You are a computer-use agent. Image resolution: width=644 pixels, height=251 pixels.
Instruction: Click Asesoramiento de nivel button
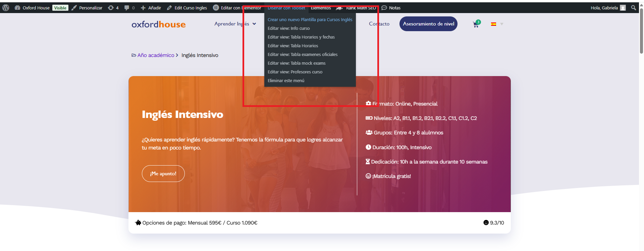[x=428, y=24]
